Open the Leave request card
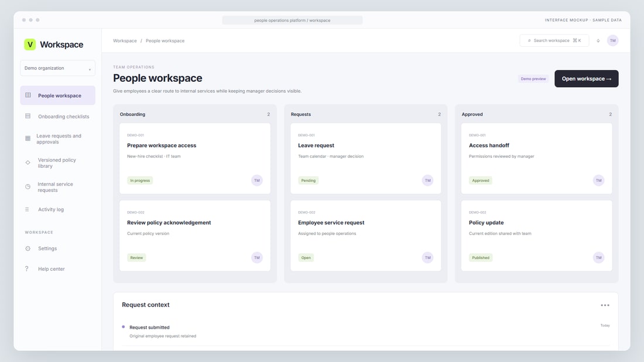Viewport: 644px width, 362px height. click(365, 158)
